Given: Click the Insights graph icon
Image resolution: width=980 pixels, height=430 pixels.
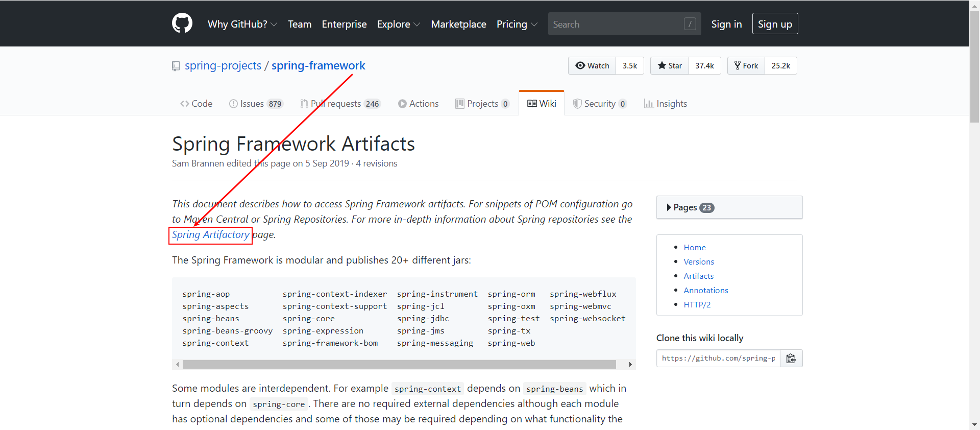Looking at the screenshot, I should [x=649, y=104].
